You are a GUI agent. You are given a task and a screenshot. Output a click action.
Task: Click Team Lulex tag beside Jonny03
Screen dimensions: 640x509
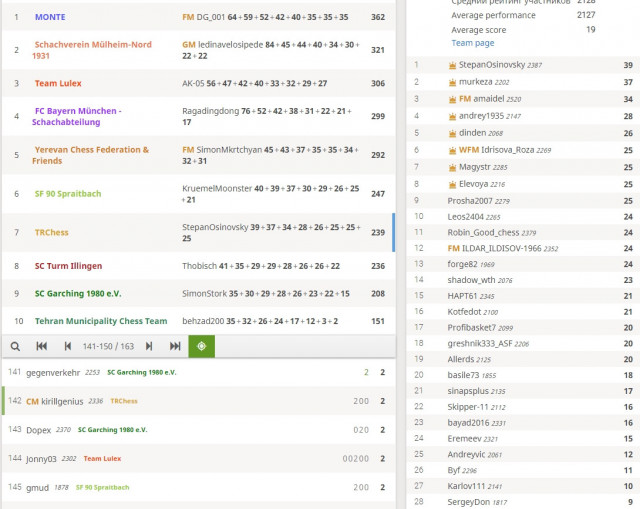click(x=102, y=459)
